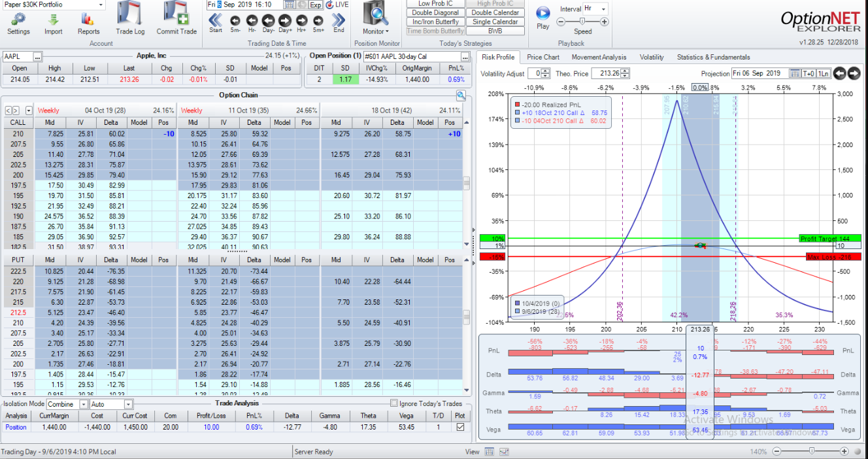Open the Position Monitor dropdown
This screenshot has height=459, width=868.
[x=376, y=18]
